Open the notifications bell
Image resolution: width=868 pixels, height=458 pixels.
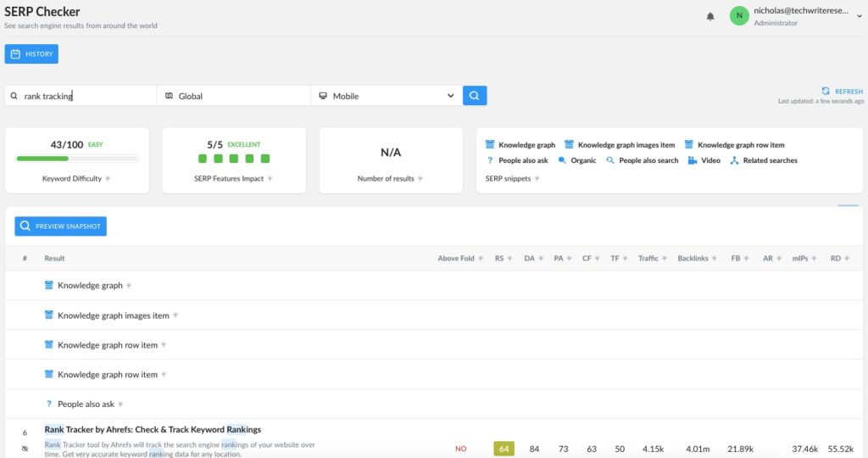pos(710,17)
